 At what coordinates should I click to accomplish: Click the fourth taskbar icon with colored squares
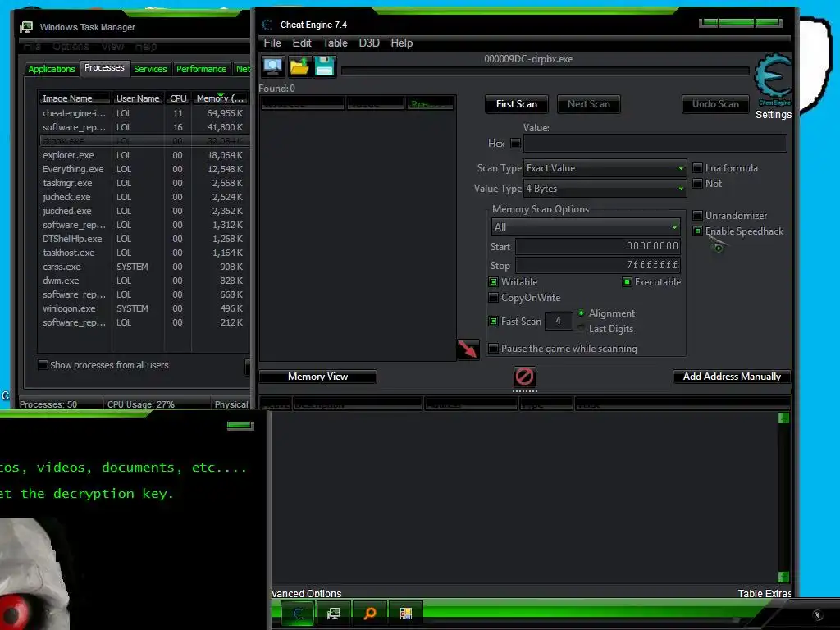[406, 614]
